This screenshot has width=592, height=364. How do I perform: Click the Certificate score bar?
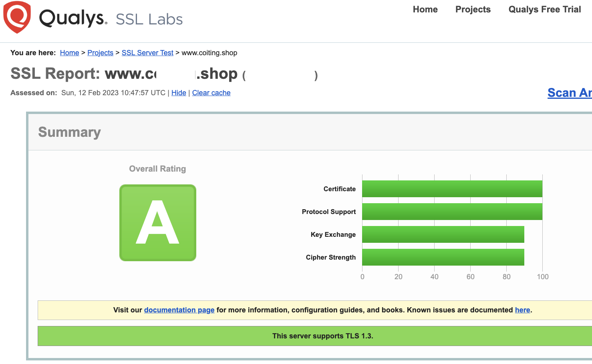tap(452, 189)
